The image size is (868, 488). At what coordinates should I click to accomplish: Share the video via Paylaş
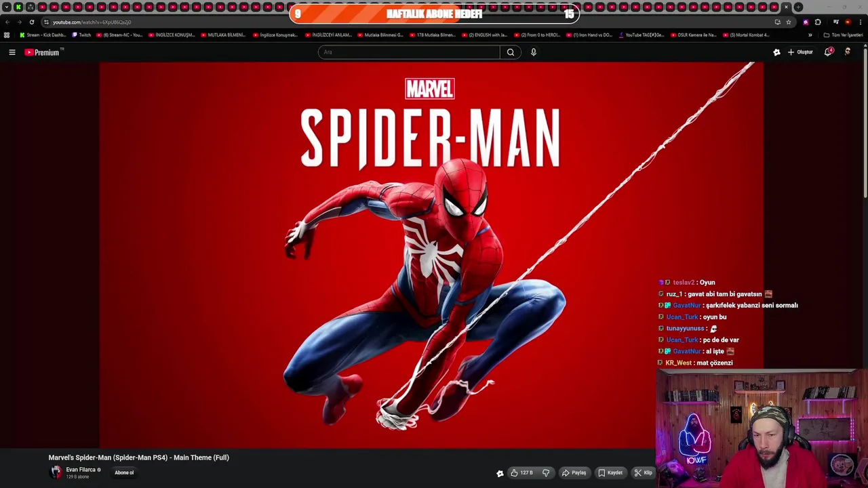click(x=574, y=473)
